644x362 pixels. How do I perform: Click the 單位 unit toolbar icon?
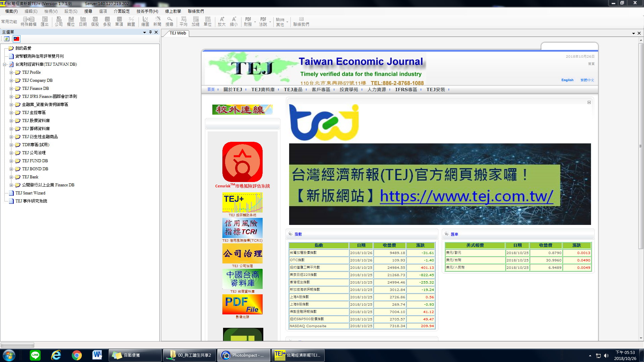[208, 21]
